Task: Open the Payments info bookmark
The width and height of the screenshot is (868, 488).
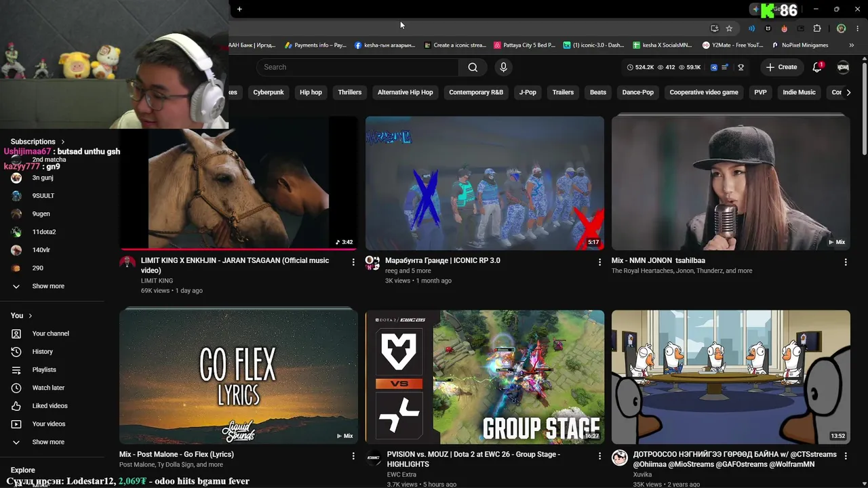Action: (x=315, y=45)
